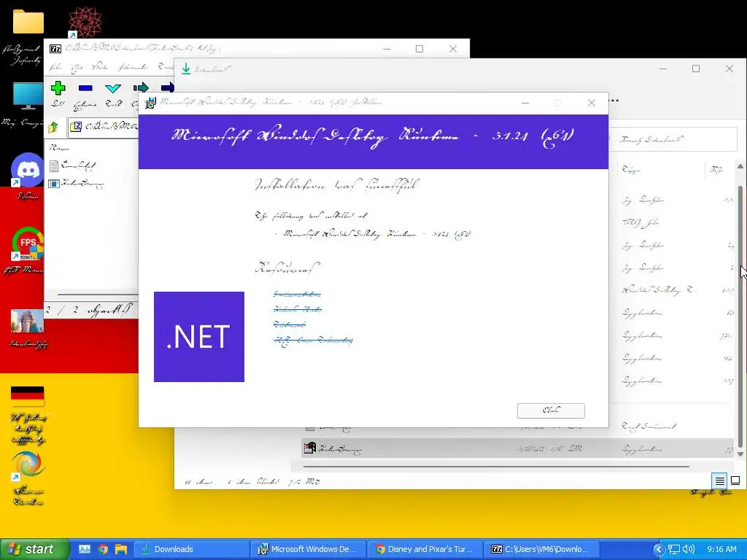Launch the Discord desktop shortcut
Screen dimensions: 747x560
27,169
